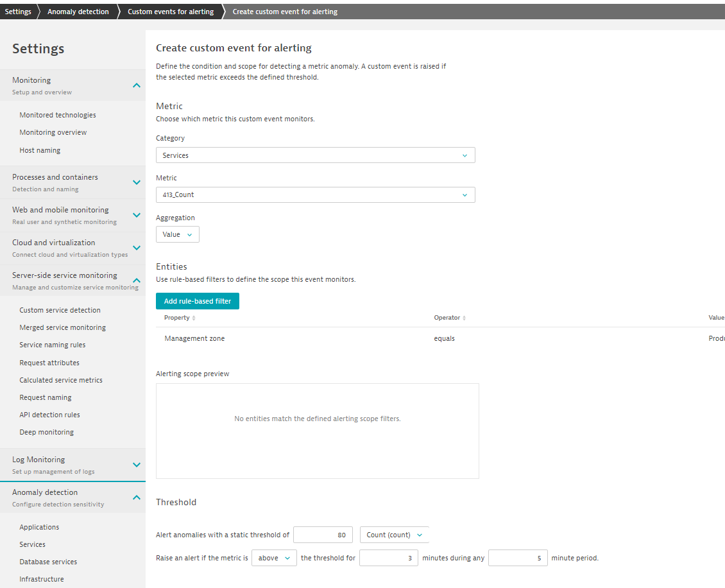Open Custom events for alerting breadcrumb
Viewport: 725px width, 588px height.
coord(171,12)
